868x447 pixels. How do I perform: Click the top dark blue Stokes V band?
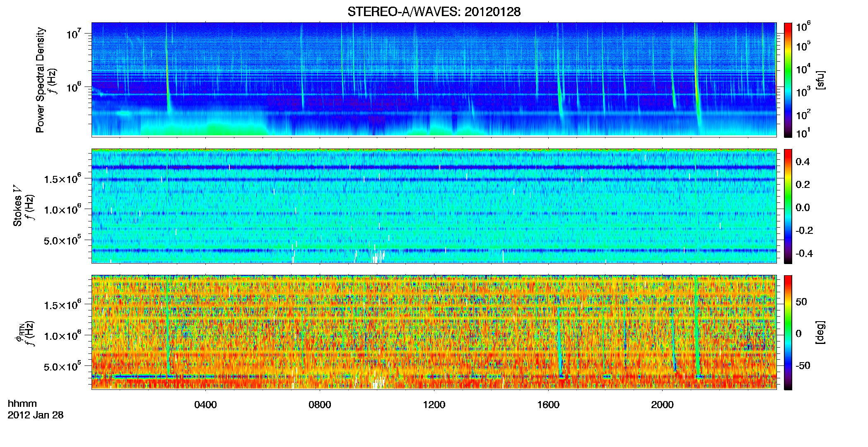click(x=434, y=167)
